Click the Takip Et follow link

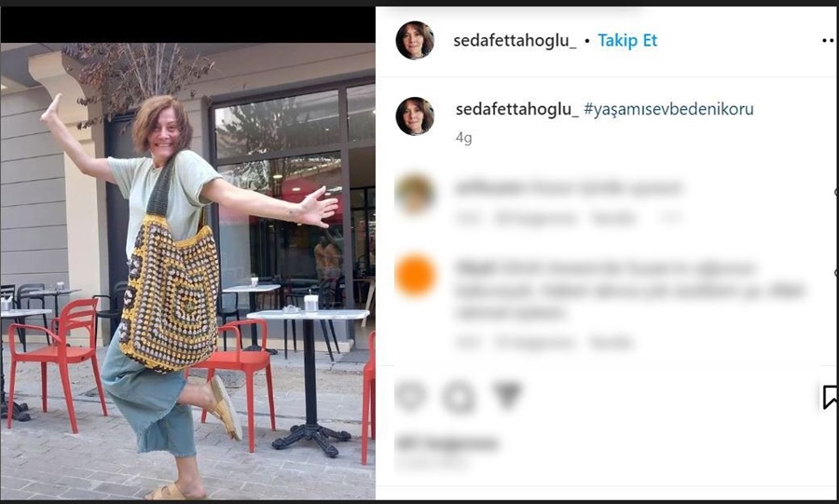pos(627,41)
